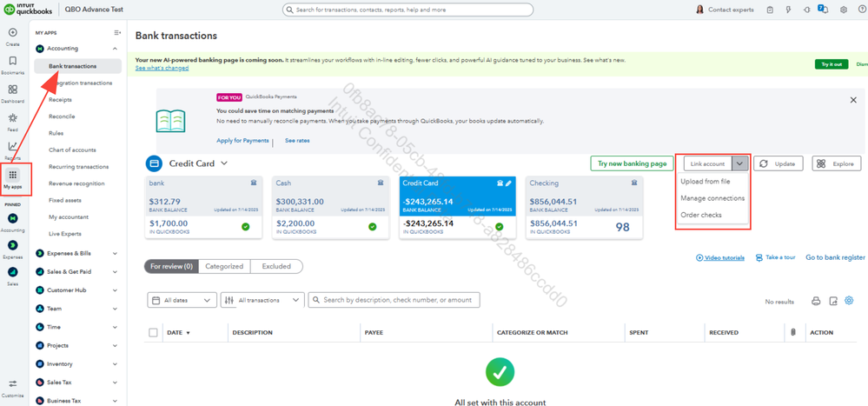Viewport: 868px width, 406px height.
Task: Go to Dashboard in the left rail
Action: [13, 90]
